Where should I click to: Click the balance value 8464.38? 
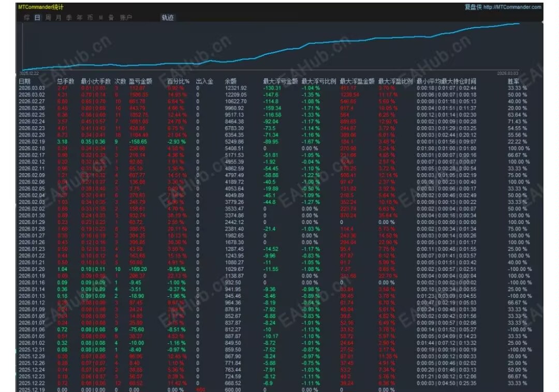pyautogui.click(x=234, y=122)
